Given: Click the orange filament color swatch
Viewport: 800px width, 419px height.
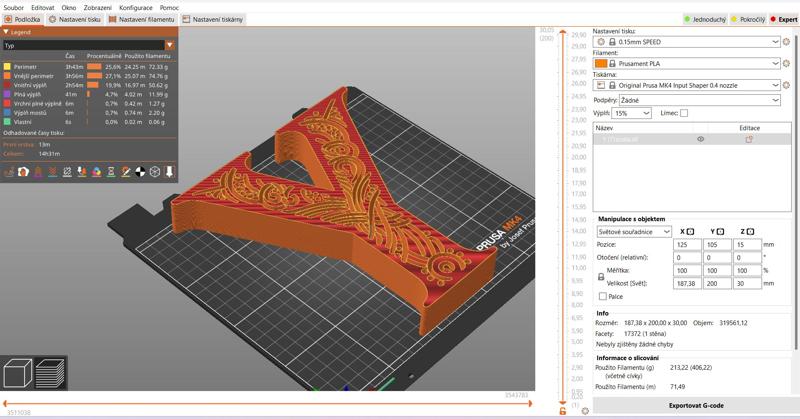Looking at the screenshot, I should [x=600, y=63].
